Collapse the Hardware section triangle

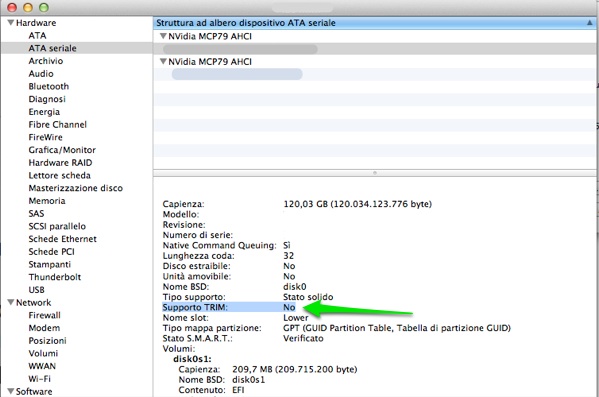[x=11, y=23]
